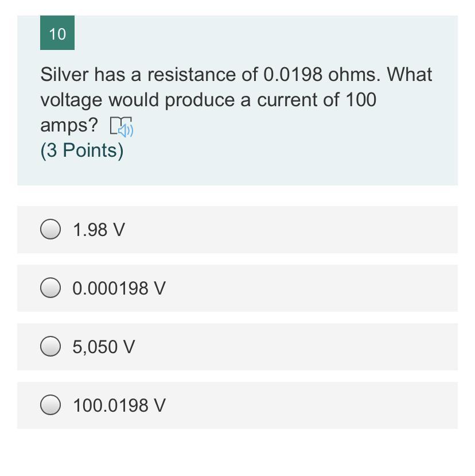The image size is (475, 476).
Task: Click empty area of 100.0198 V option row
Action: [x=310, y=405]
